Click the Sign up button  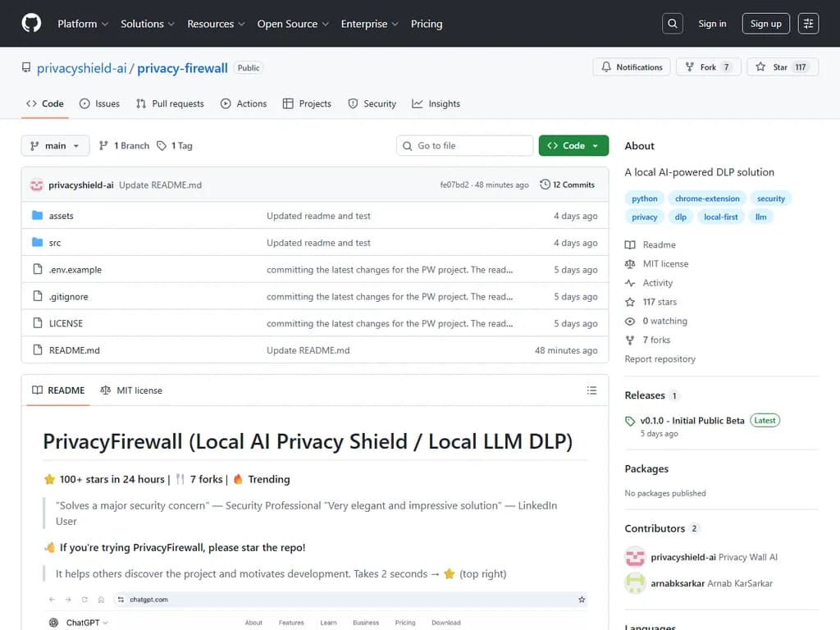pyautogui.click(x=765, y=23)
